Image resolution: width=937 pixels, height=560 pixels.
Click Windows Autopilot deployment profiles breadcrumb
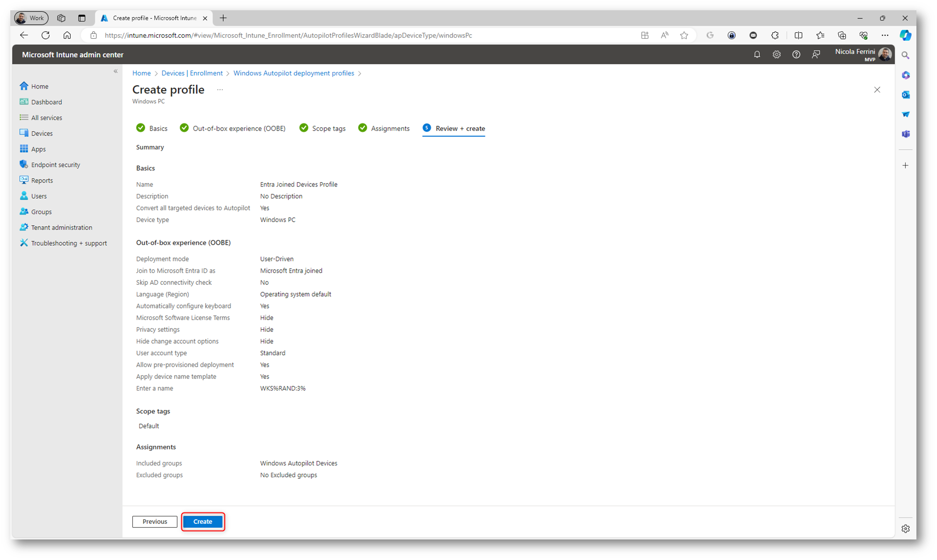pyautogui.click(x=293, y=73)
